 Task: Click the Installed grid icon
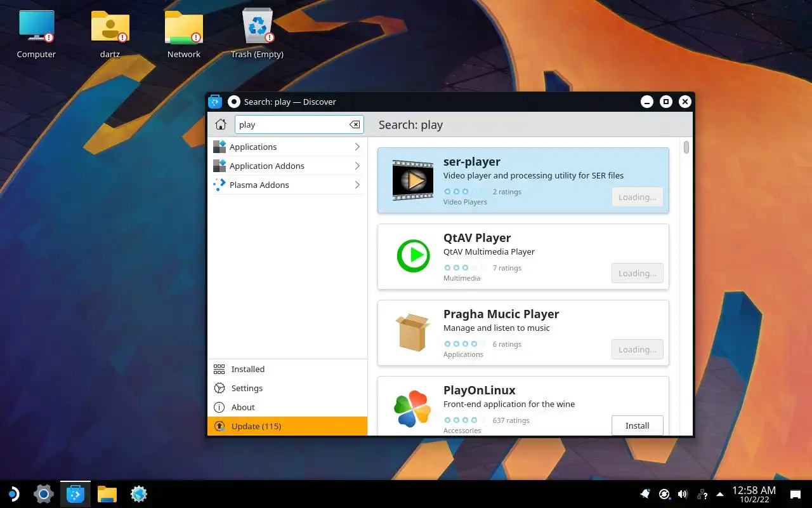[219, 369]
